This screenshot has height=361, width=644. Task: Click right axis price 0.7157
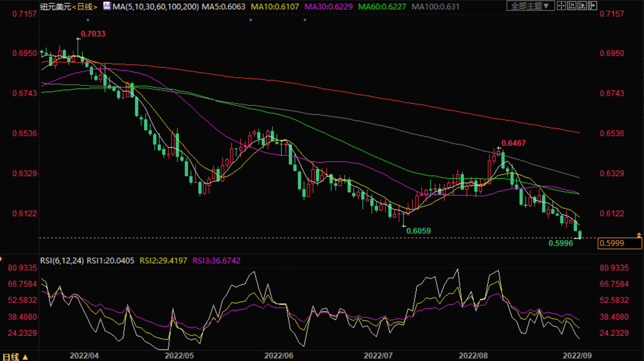pyautogui.click(x=612, y=14)
